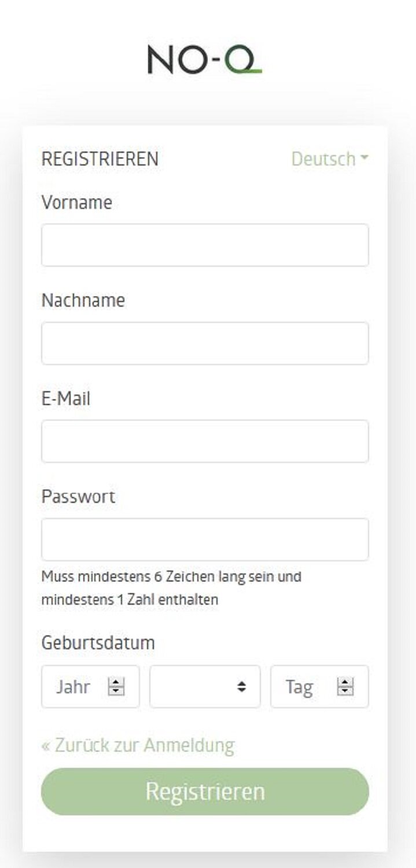Click the Geburtsdatum label
This screenshot has height=868, width=416.
point(98,643)
